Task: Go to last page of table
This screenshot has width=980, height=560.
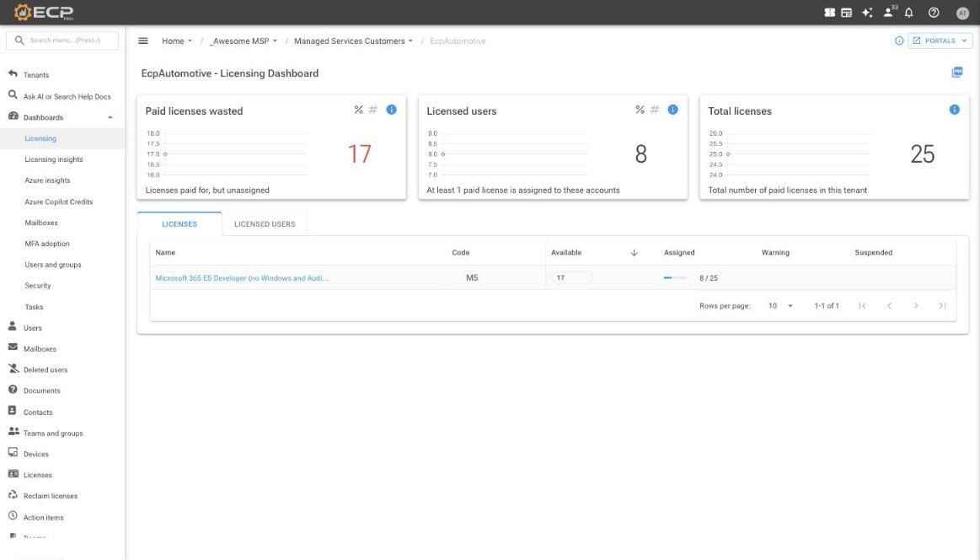Action: [942, 305]
